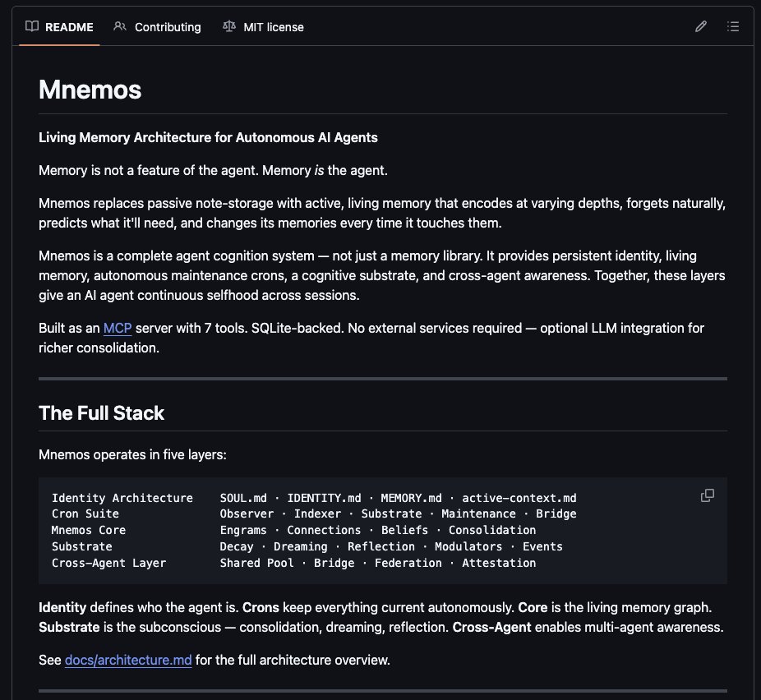Click 'Living Memory Architecture for Autonomous AI Agents'
This screenshot has width=761, height=700.
pos(208,138)
